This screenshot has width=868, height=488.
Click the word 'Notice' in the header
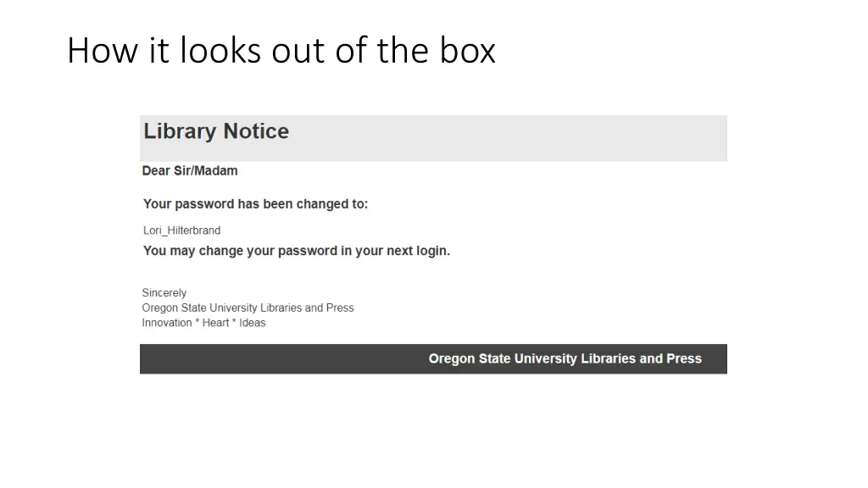pos(256,131)
